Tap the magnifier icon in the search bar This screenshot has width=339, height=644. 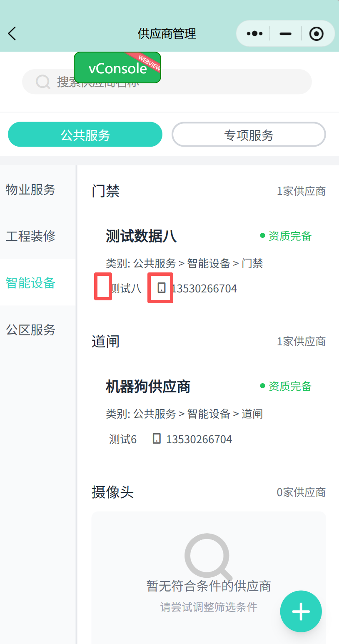pos(43,82)
